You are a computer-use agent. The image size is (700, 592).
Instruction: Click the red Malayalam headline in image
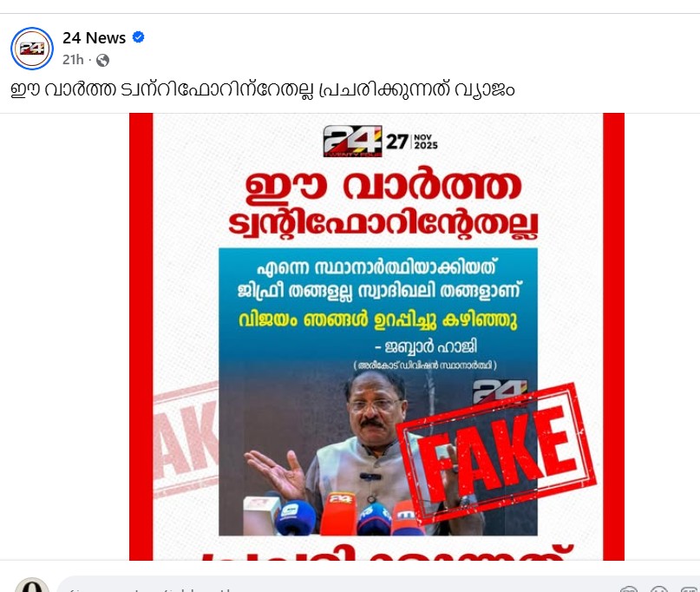pos(383,204)
